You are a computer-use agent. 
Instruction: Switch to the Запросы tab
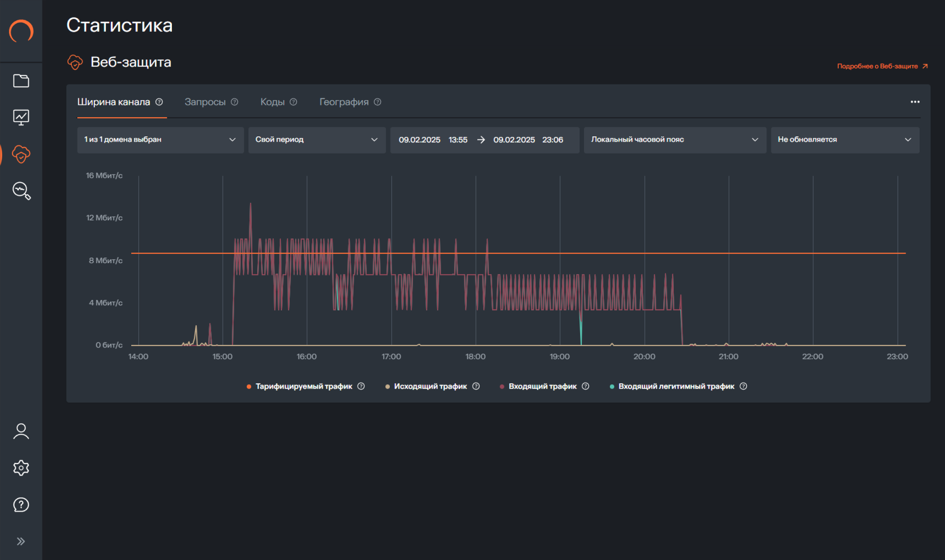205,102
